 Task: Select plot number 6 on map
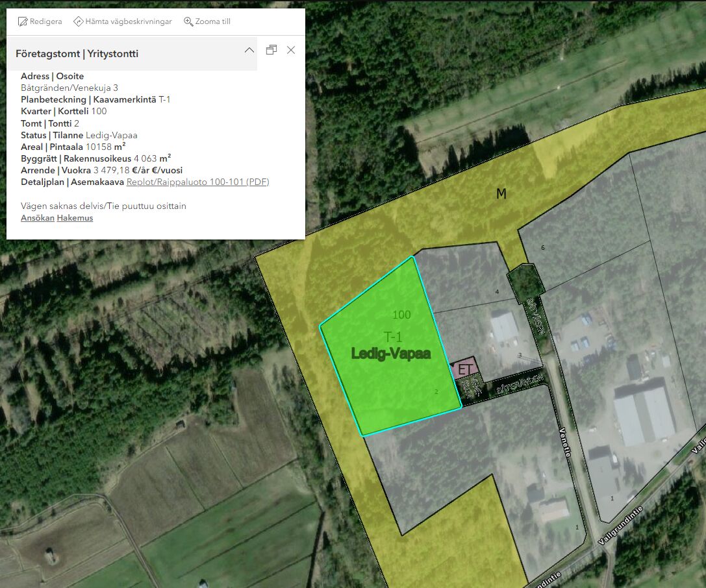tap(543, 248)
